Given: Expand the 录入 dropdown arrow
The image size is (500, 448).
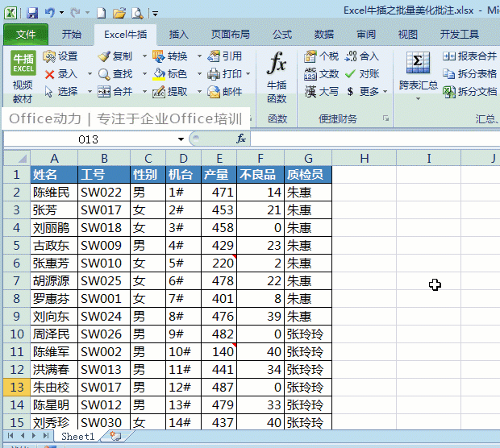Looking at the screenshot, I should 90,74.
